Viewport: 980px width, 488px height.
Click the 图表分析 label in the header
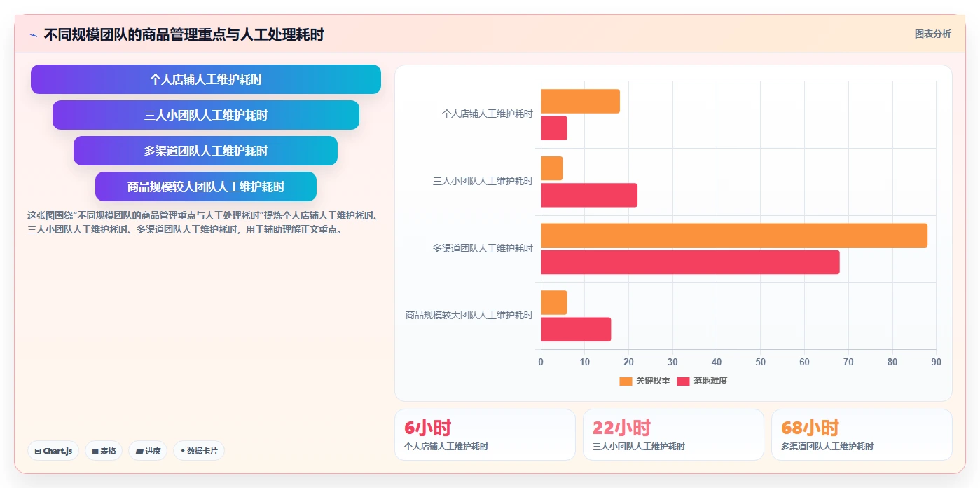click(x=932, y=34)
